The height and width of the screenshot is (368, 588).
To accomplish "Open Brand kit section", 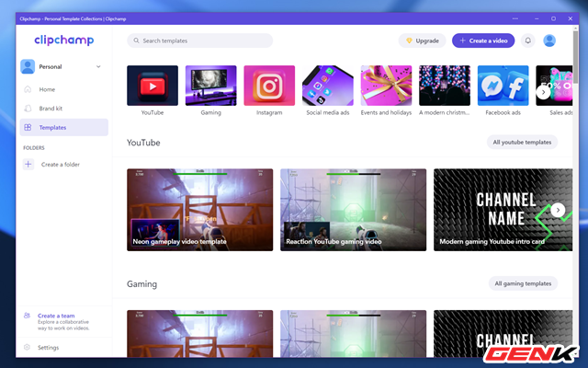I will (63, 109).
